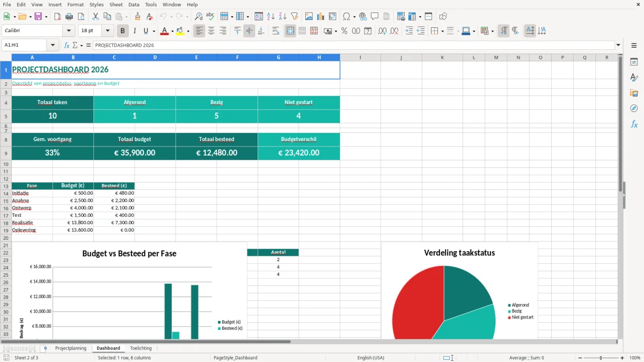
Task: Click the vertical scrollbar
Action: (620, 197)
